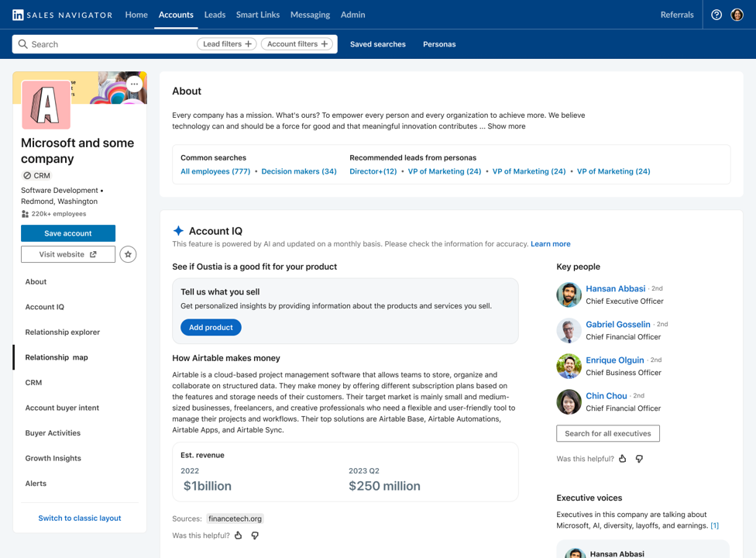Open Gabriel Gosselin's profile photo
756x558 pixels.
point(569,330)
